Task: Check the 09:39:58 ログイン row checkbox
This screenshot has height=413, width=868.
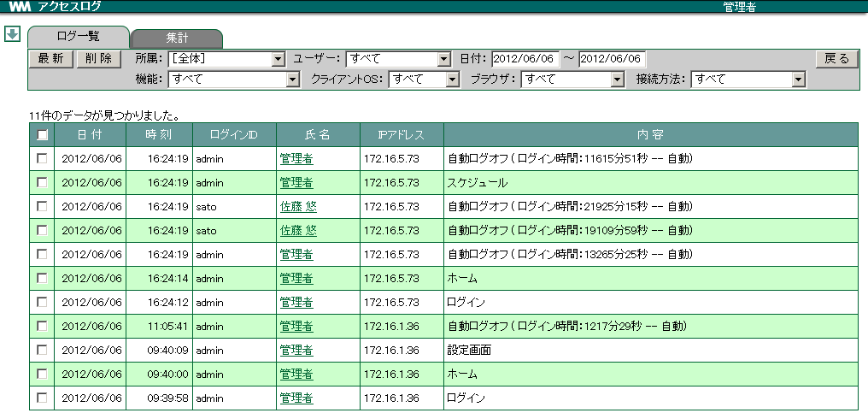Action: click(42, 398)
